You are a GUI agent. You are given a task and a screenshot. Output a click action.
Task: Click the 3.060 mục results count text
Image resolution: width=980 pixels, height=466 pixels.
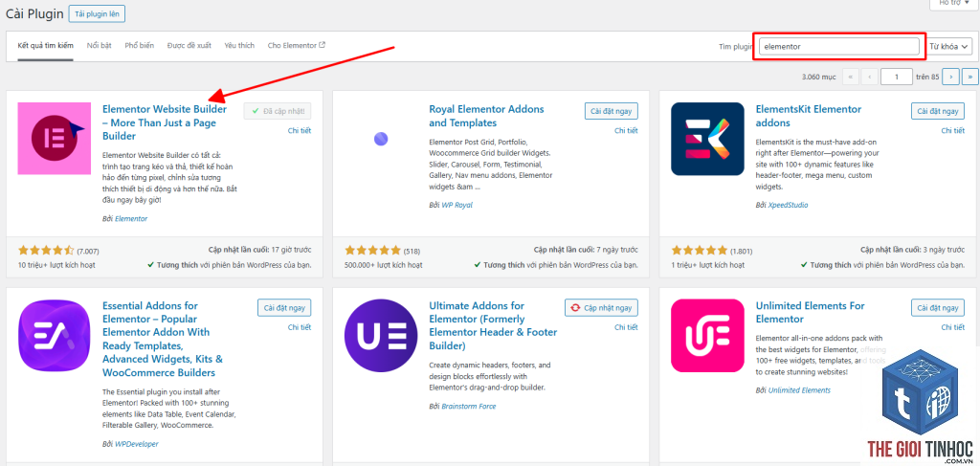(819, 77)
